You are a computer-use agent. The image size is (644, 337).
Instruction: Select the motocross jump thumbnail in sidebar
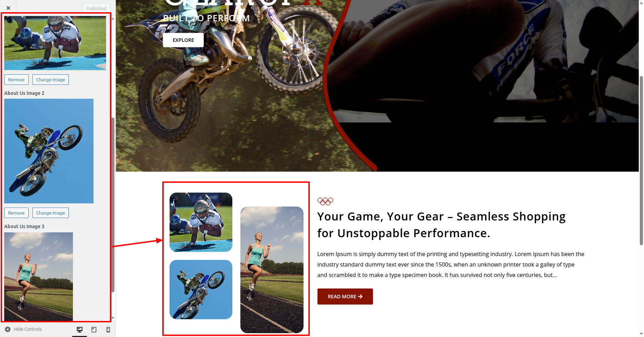pos(49,151)
